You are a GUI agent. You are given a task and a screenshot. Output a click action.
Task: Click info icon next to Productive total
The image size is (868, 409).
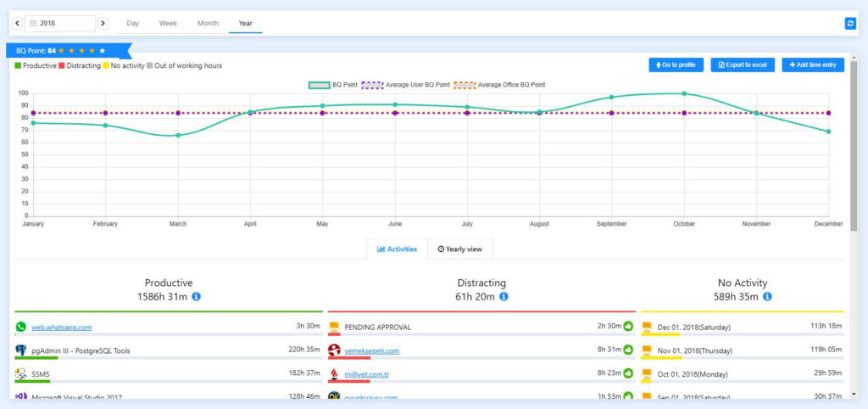[x=196, y=297]
